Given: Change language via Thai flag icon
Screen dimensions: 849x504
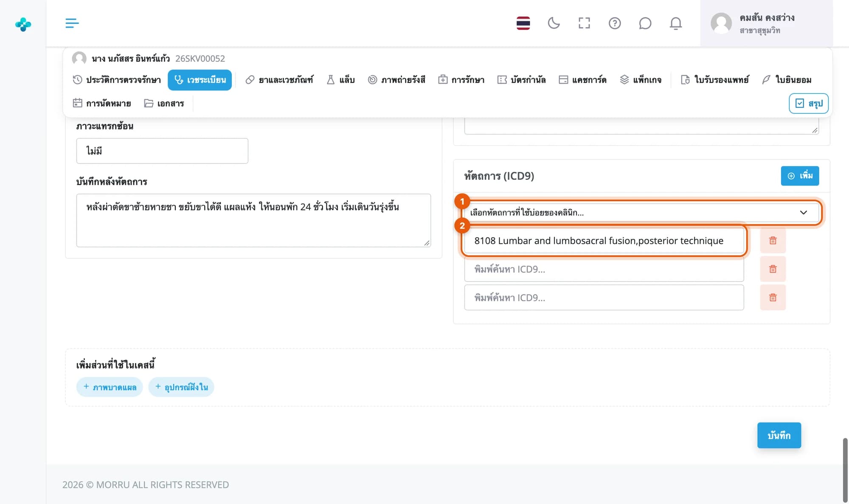Looking at the screenshot, I should [x=523, y=23].
